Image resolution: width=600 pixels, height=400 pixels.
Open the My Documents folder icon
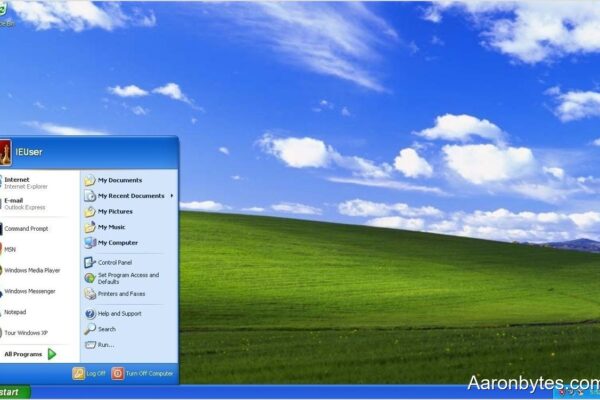[x=90, y=180]
